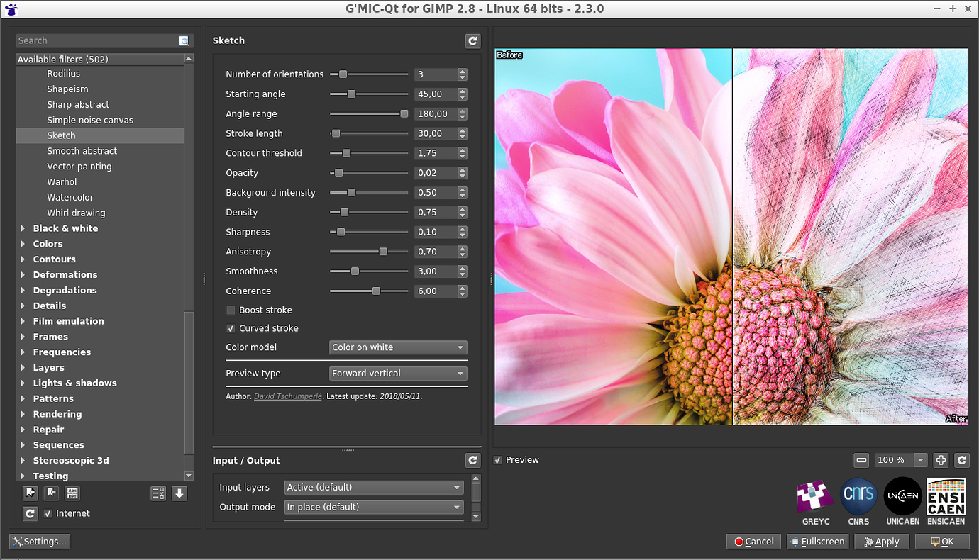
Task: Expand the Film emulation category
Action: (x=23, y=321)
